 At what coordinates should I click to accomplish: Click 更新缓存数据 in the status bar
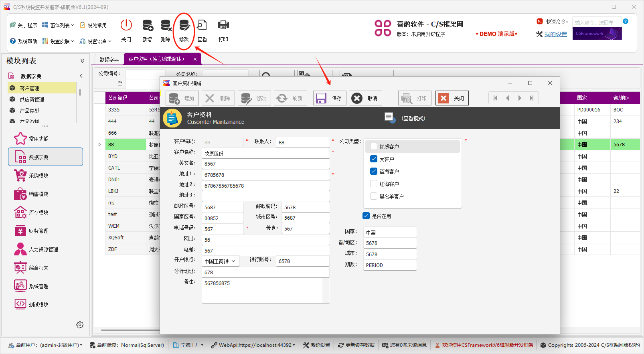356,345
